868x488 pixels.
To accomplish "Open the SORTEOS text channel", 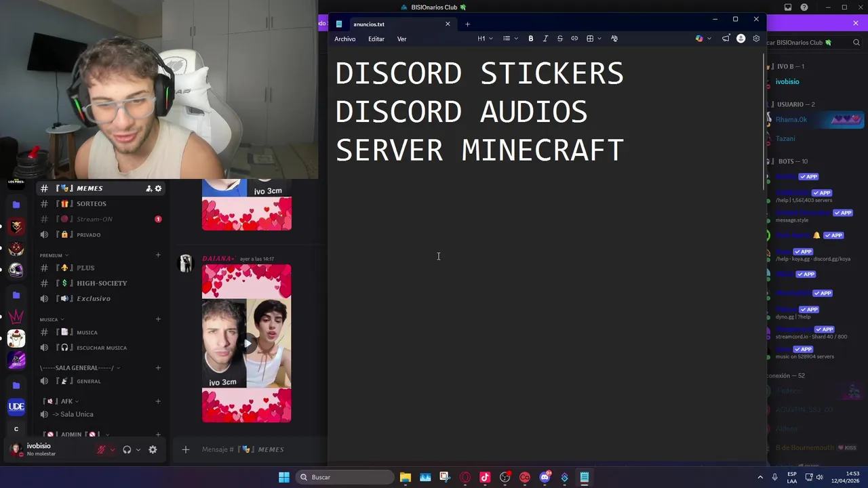I will tap(101, 203).
